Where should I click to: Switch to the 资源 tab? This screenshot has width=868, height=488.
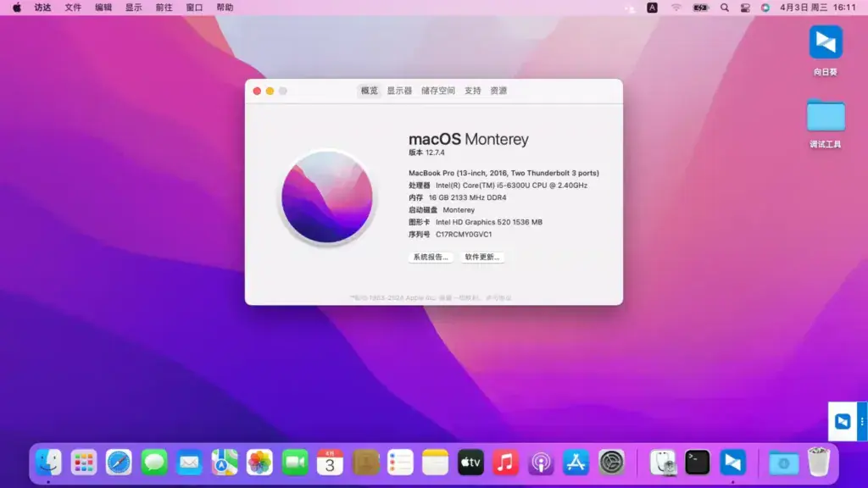coord(498,91)
